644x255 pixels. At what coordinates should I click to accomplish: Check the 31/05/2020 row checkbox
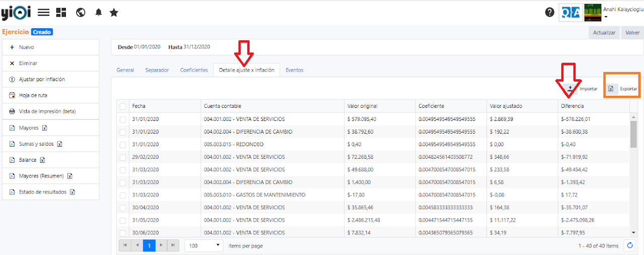tap(123, 220)
